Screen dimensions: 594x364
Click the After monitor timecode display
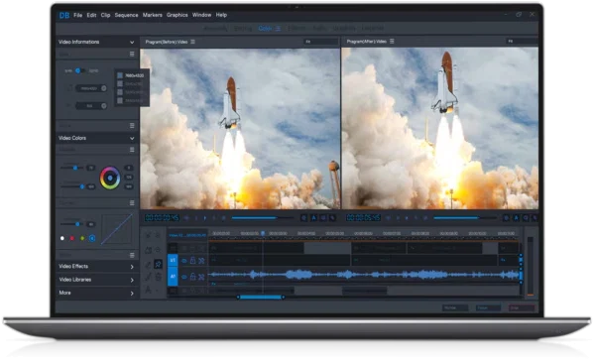point(363,218)
